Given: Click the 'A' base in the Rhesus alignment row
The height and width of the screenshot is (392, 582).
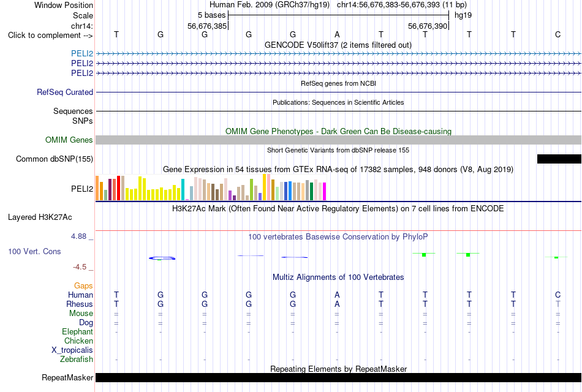Looking at the screenshot, I should (337, 304).
